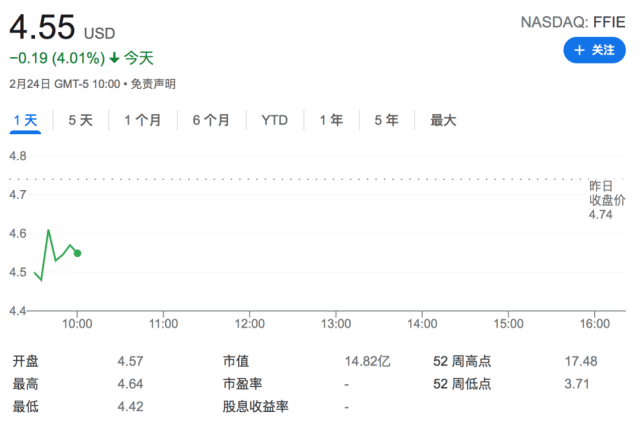Click the 昨日收盘价 4.74 label
The height and width of the screenshot is (431, 641).
[x=607, y=200]
